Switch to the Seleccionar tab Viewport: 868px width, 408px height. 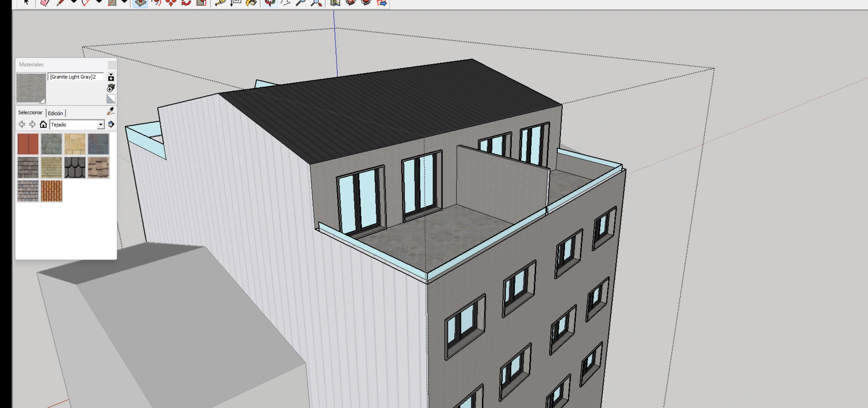tap(30, 113)
